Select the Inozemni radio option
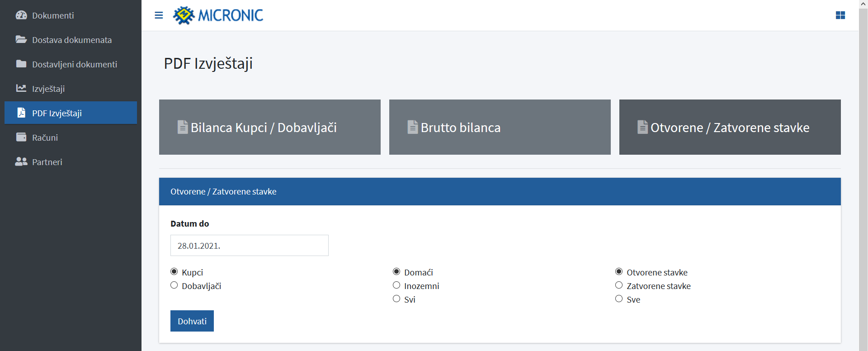Screen dimensions: 868x351 tap(396, 285)
